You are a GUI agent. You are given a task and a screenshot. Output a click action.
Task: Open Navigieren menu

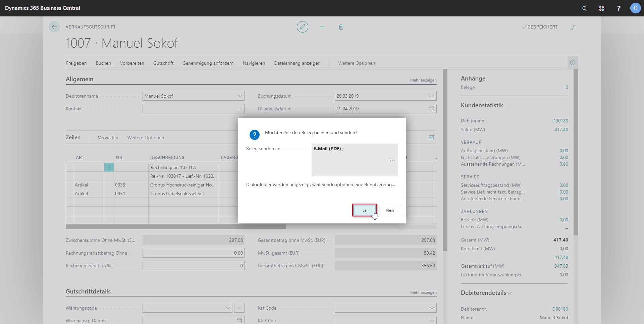click(254, 63)
